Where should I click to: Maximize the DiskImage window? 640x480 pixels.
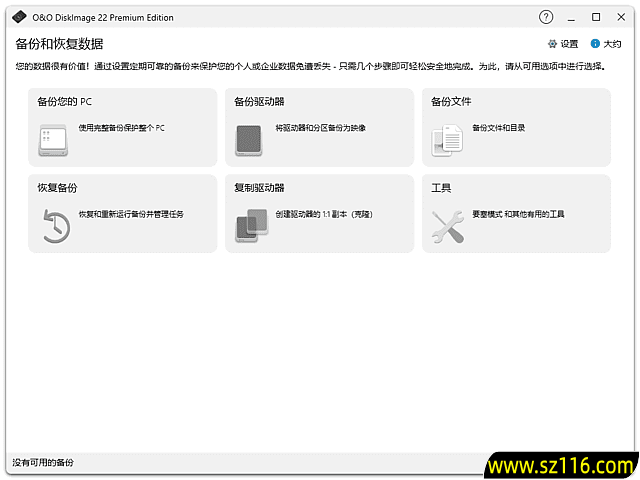click(596, 17)
